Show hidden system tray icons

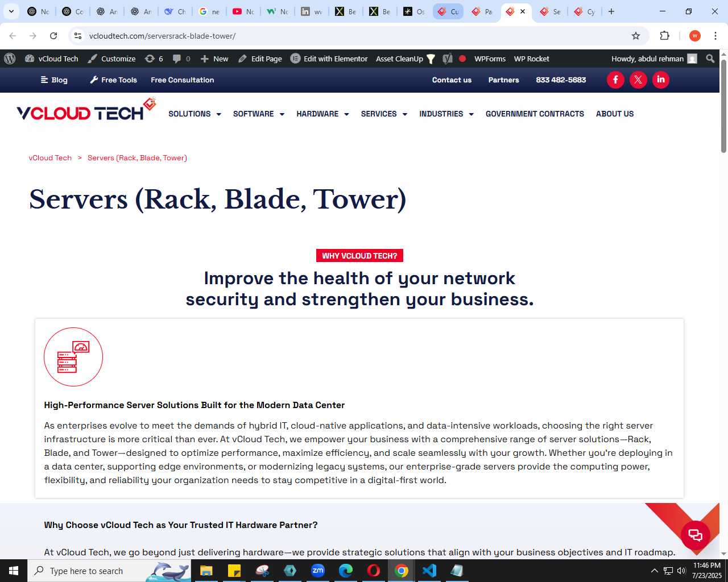(x=654, y=571)
